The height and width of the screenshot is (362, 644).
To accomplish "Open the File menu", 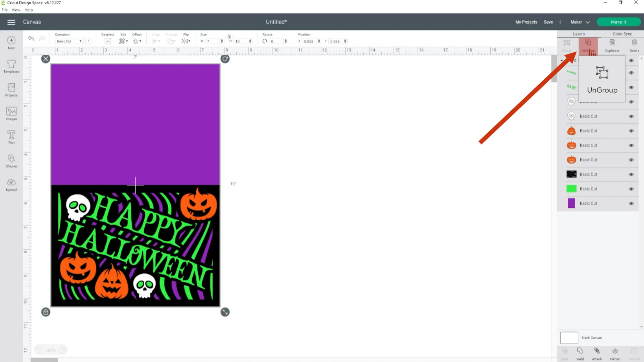I will [x=5, y=10].
